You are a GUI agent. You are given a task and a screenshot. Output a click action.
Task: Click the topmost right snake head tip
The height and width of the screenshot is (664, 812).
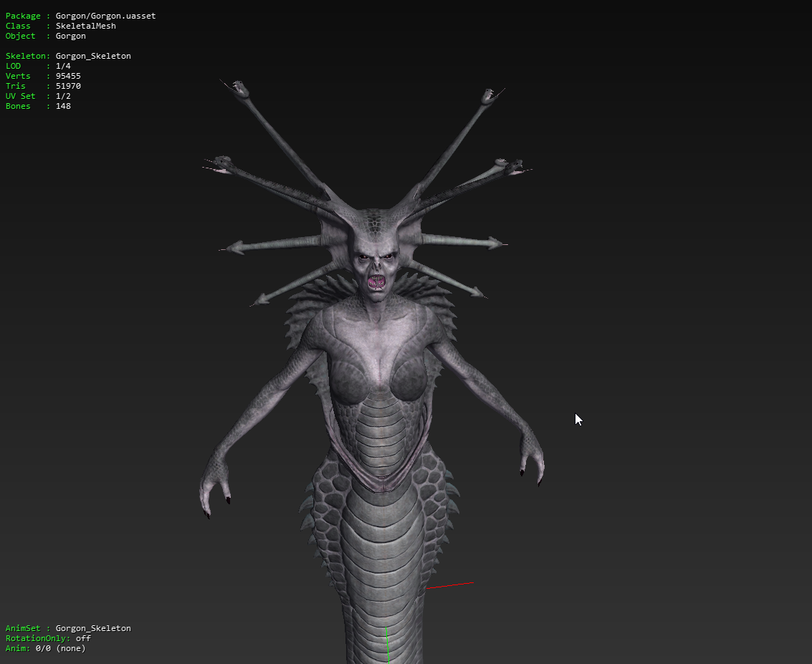pos(491,94)
